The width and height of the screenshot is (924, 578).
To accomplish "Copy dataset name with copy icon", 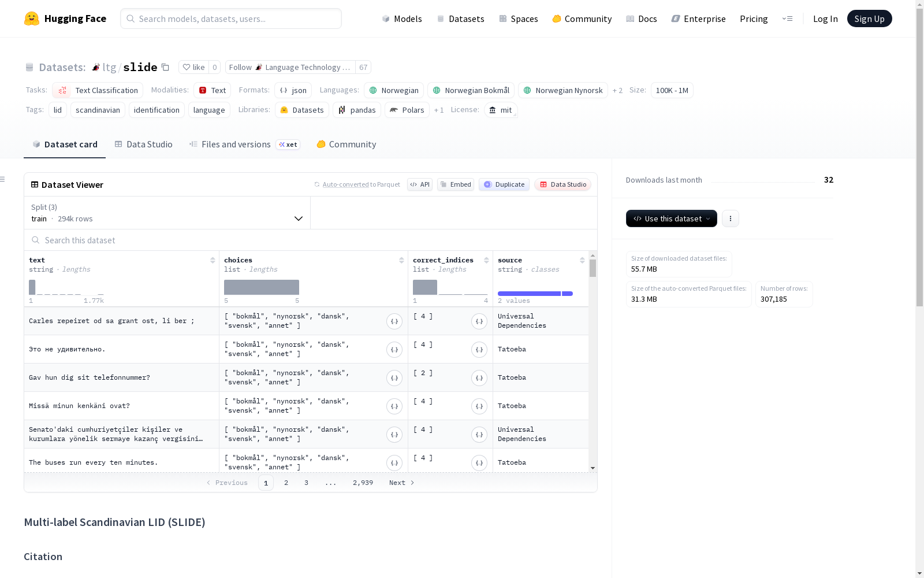I will click(x=165, y=67).
